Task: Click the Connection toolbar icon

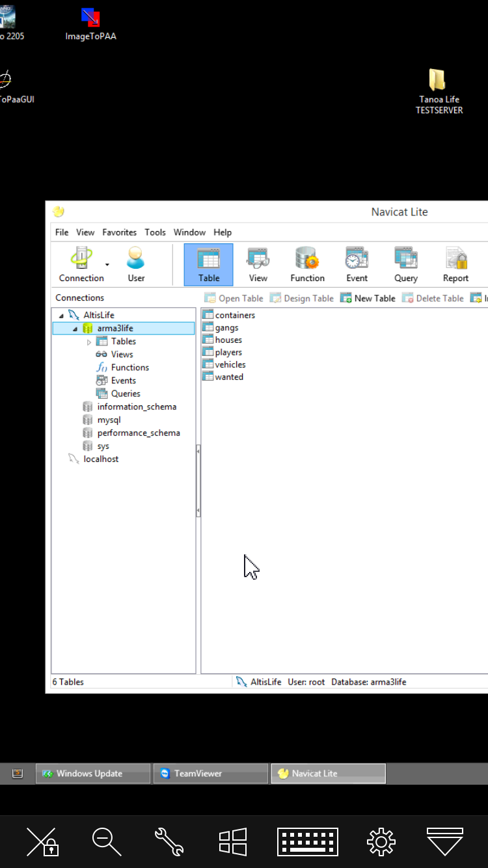Action: (x=81, y=259)
